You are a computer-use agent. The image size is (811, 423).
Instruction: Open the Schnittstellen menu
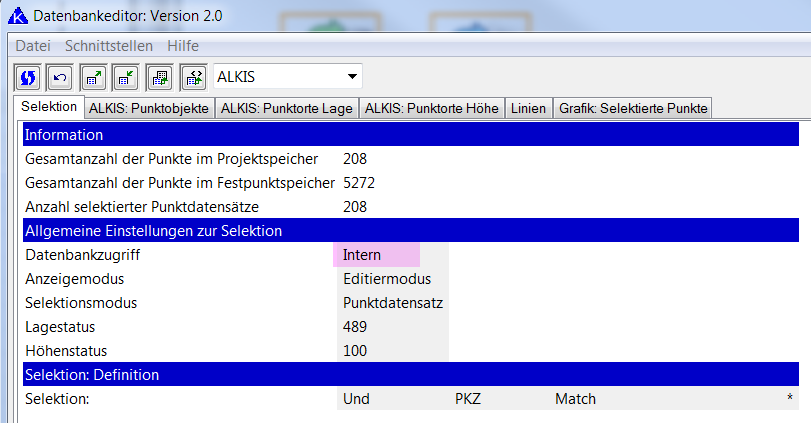[109, 46]
